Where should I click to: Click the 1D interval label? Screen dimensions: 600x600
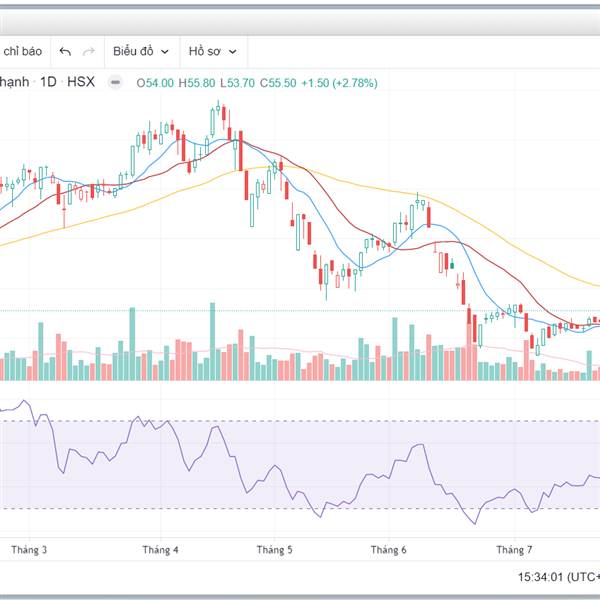(x=48, y=82)
